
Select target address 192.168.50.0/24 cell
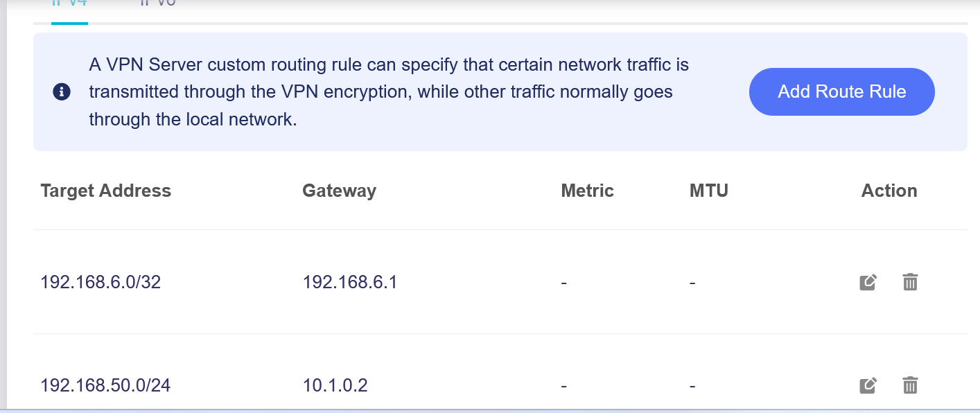tap(105, 385)
